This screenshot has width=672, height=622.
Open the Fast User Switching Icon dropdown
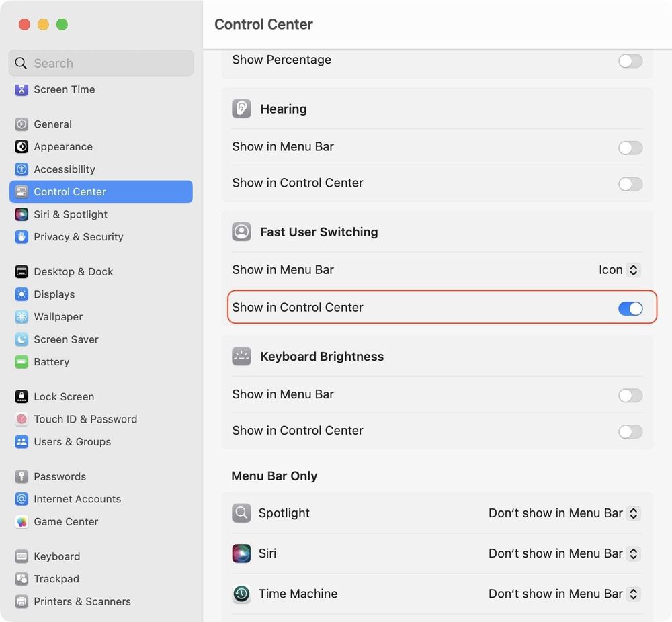617,269
